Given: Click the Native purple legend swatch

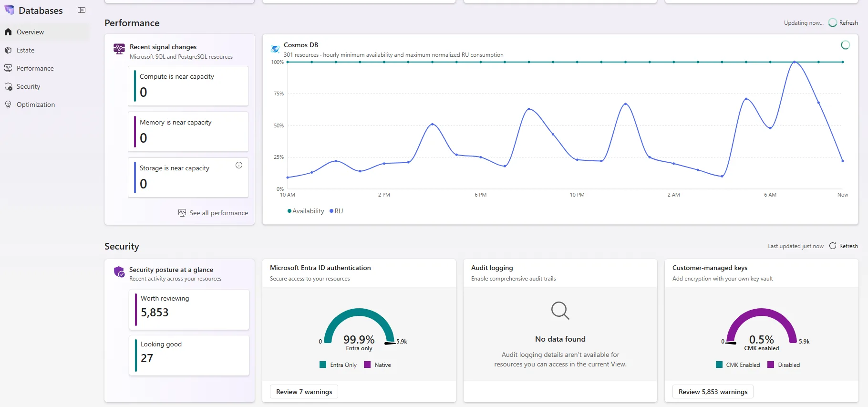Looking at the screenshot, I should pos(367,365).
